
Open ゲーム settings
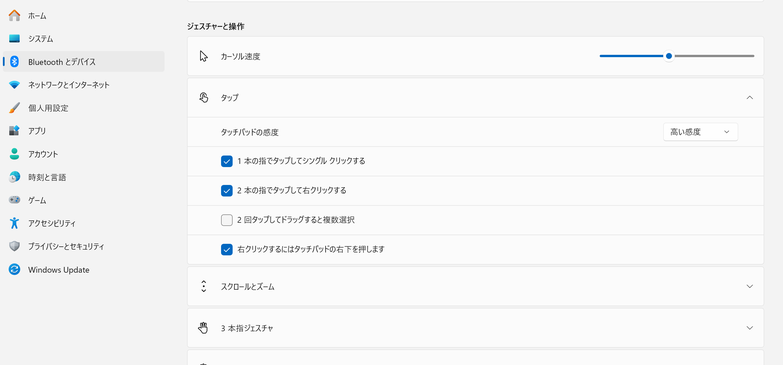point(83,200)
